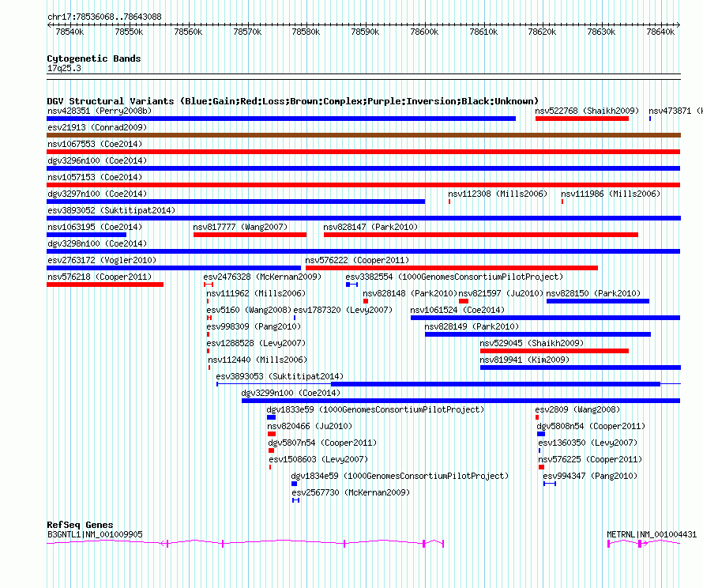Click the dgv3297n100 (Coe2014) label
Image resolution: width=703 pixels, height=588 pixels.
click(97, 194)
